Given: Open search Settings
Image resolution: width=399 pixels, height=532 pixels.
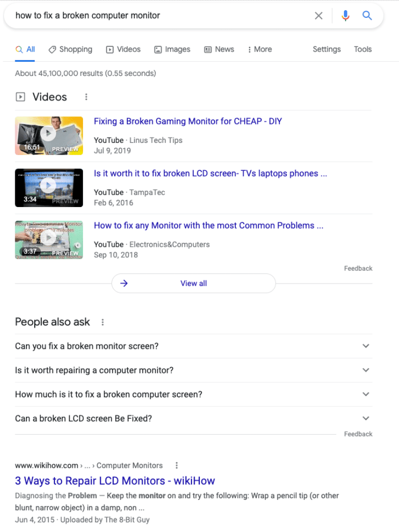Looking at the screenshot, I should click(327, 49).
